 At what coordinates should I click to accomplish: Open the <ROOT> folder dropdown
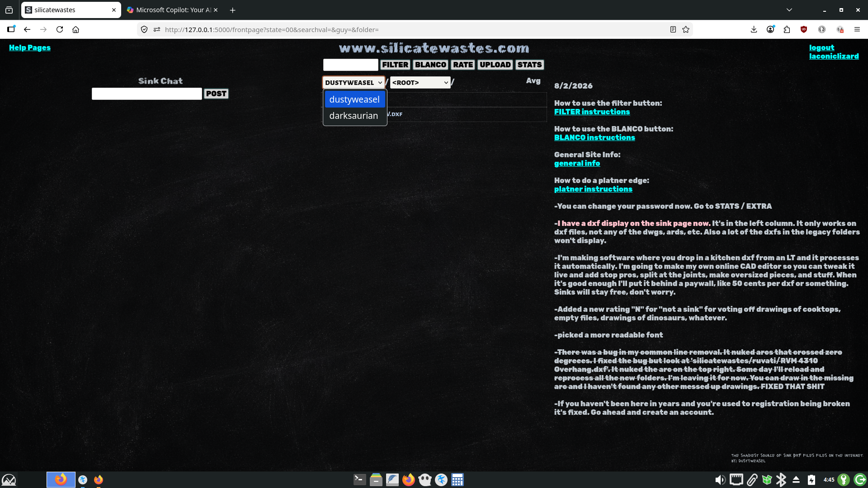pos(420,82)
